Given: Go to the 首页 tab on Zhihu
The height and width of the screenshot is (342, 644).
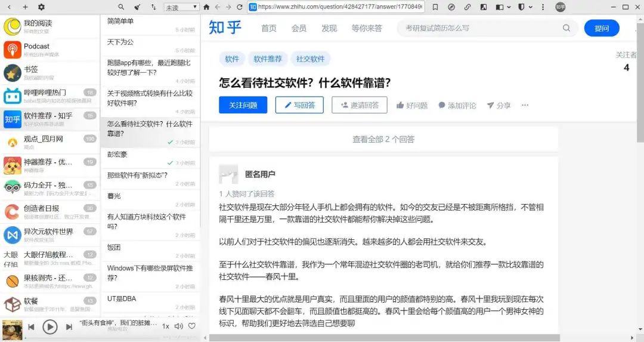Looking at the screenshot, I should (269, 28).
